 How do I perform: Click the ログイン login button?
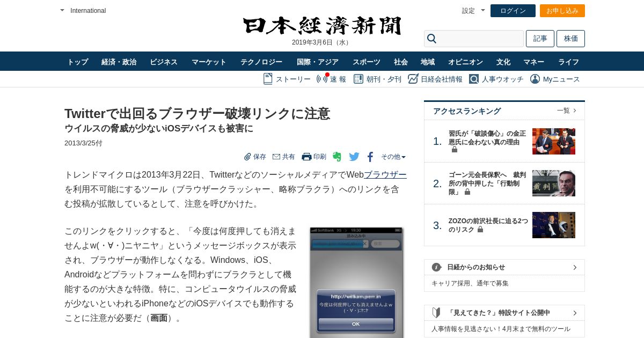click(513, 11)
